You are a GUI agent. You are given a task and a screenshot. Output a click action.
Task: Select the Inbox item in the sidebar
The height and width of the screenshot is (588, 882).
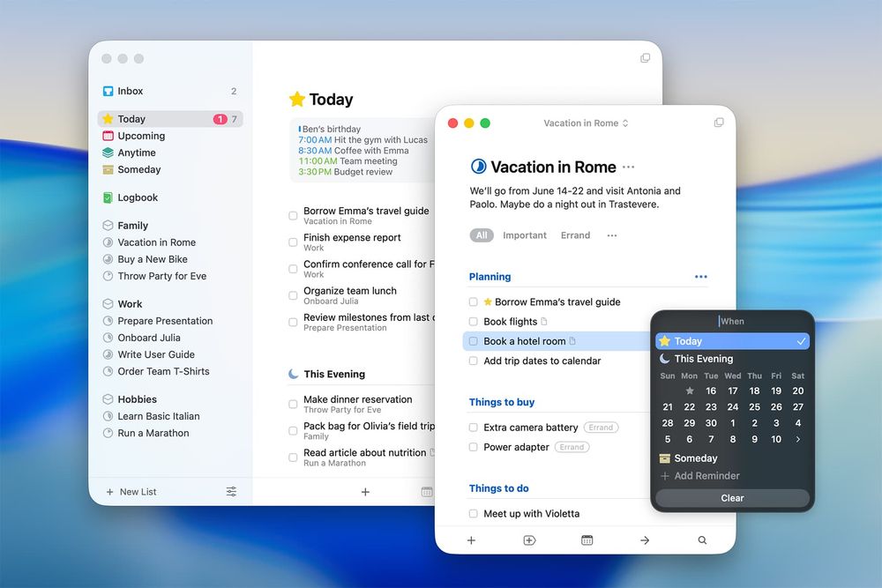coord(129,91)
